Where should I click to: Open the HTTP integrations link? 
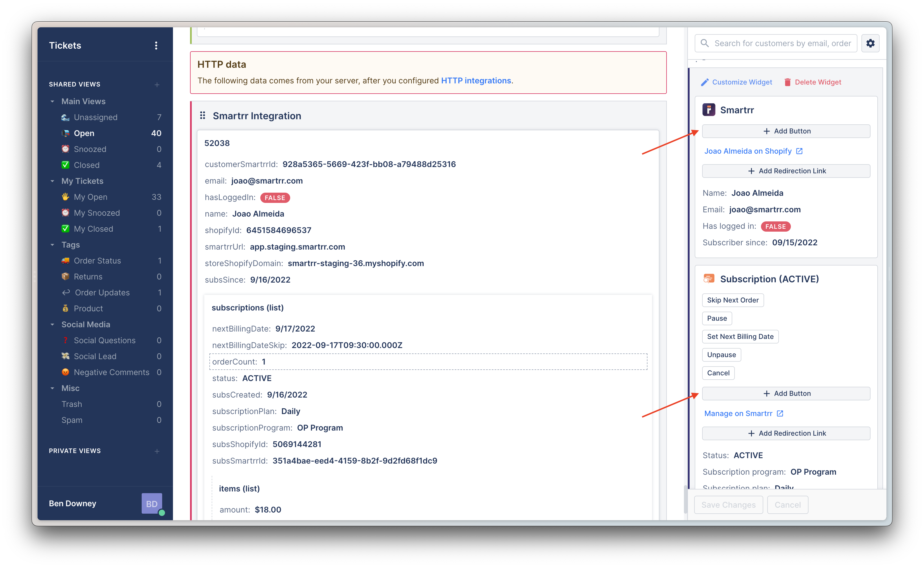[476, 81]
